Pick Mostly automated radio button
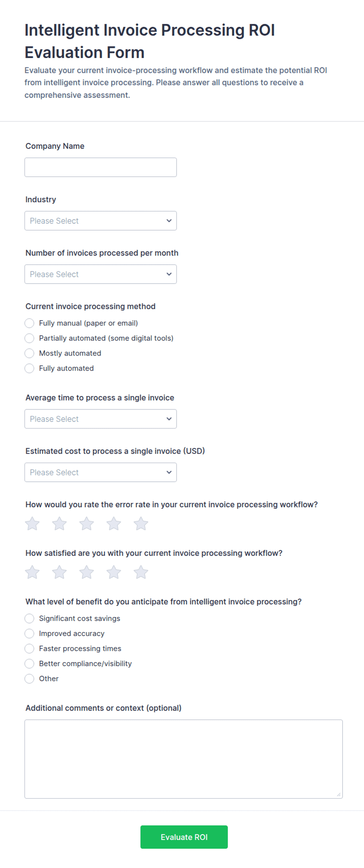 tap(29, 353)
